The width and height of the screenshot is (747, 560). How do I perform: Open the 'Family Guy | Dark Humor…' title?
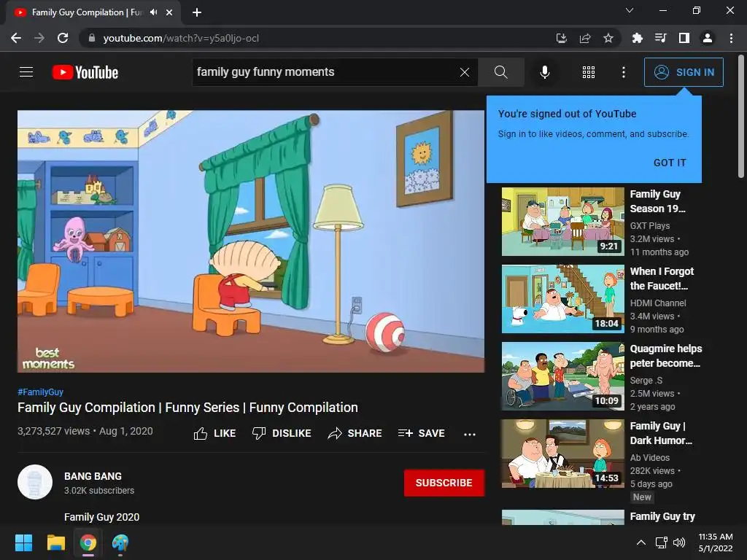[x=661, y=433]
